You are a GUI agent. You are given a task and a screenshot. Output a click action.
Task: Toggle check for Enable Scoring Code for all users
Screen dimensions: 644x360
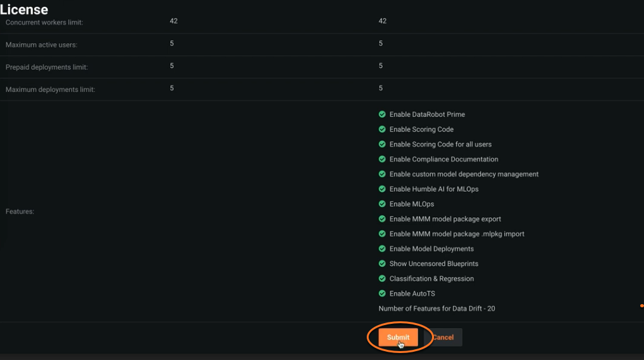(x=382, y=144)
